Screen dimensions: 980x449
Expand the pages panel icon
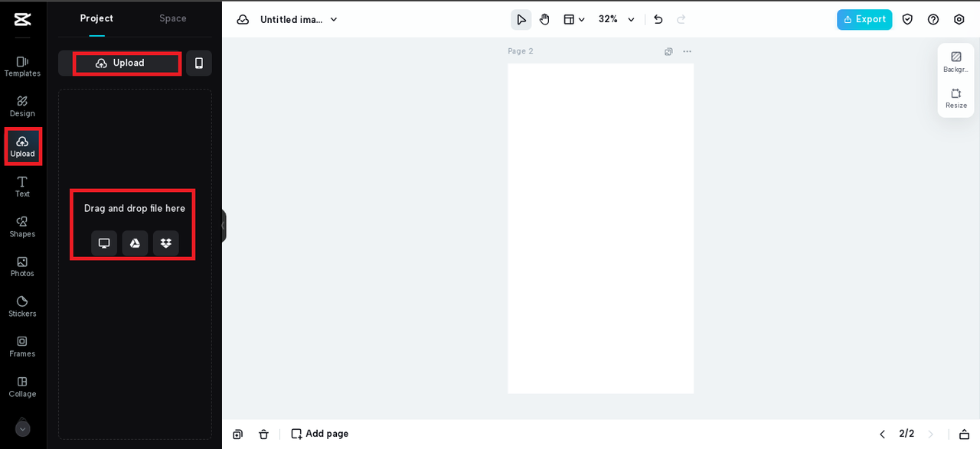(964, 434)
